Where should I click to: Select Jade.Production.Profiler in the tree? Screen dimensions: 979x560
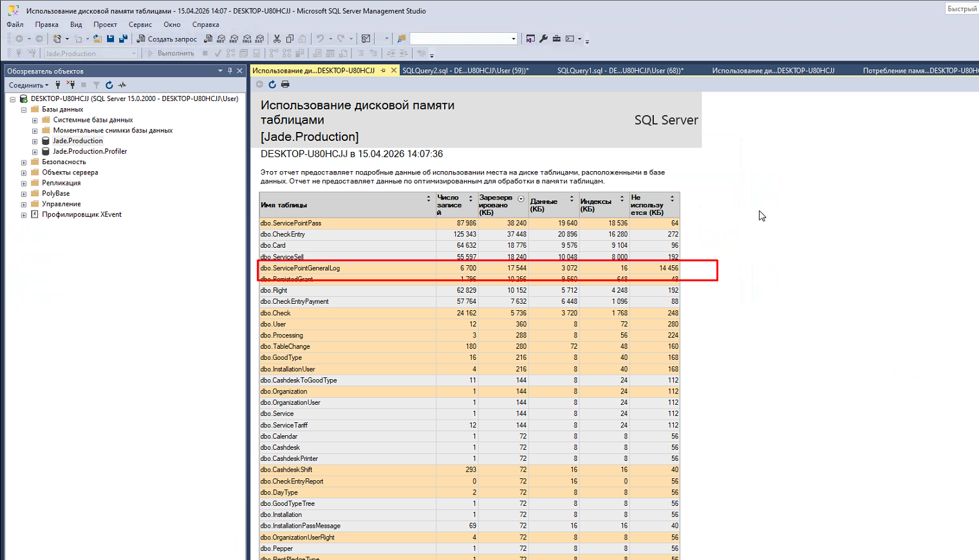click(89, 151)
